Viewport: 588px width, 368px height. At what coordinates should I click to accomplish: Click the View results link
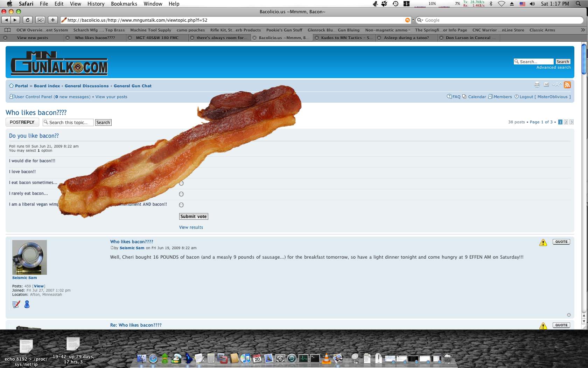click(x=191, y=227)
